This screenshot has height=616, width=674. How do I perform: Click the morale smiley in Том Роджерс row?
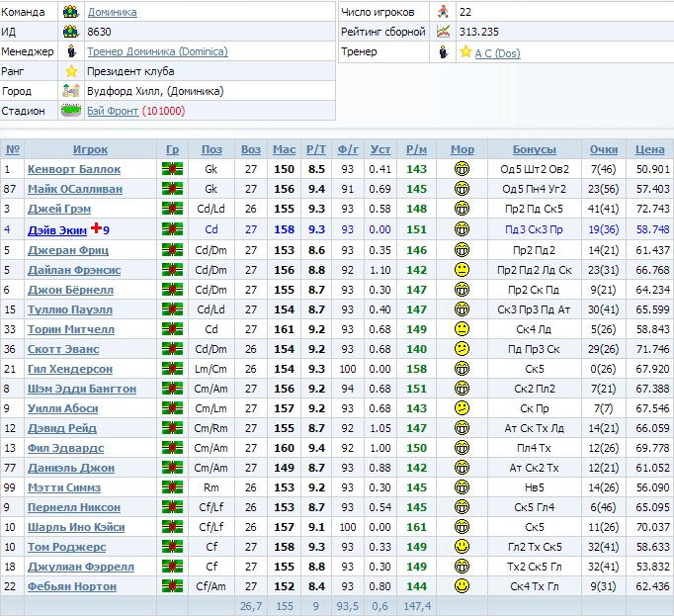pyautogui.click(x=462, y=547)
